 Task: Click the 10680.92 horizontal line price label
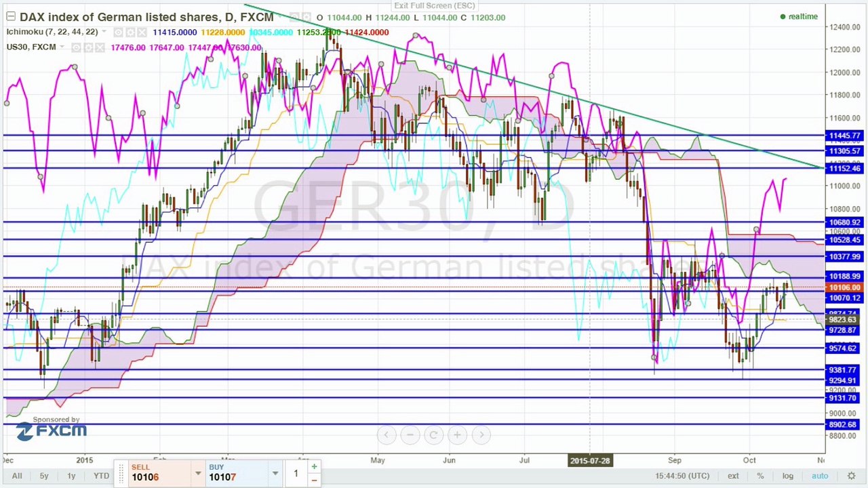(x=844, y=222)
